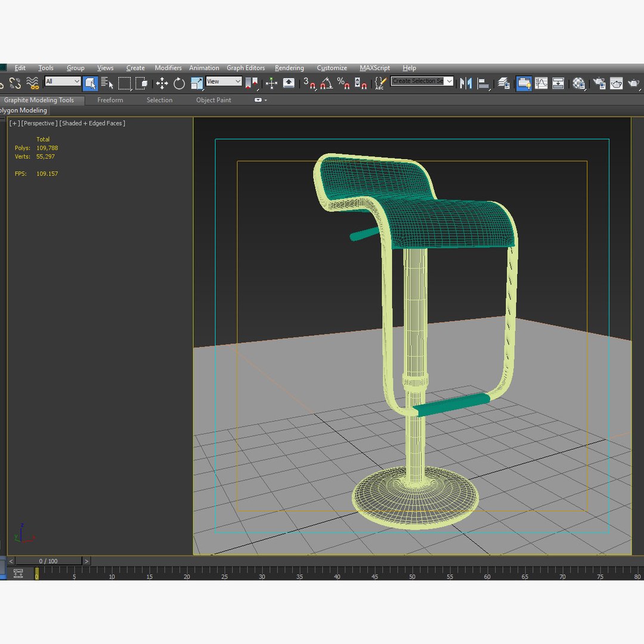Click Use Pivot Point Center icon
The width and height of the screenshot is (644, 644).
(252, 83)
